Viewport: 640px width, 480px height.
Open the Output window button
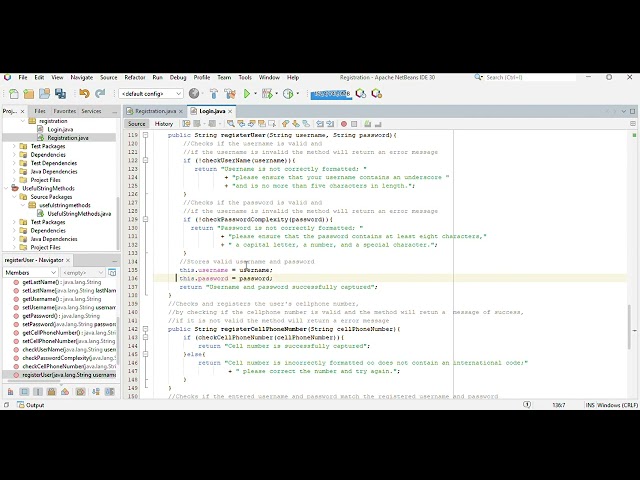(30, 405)
